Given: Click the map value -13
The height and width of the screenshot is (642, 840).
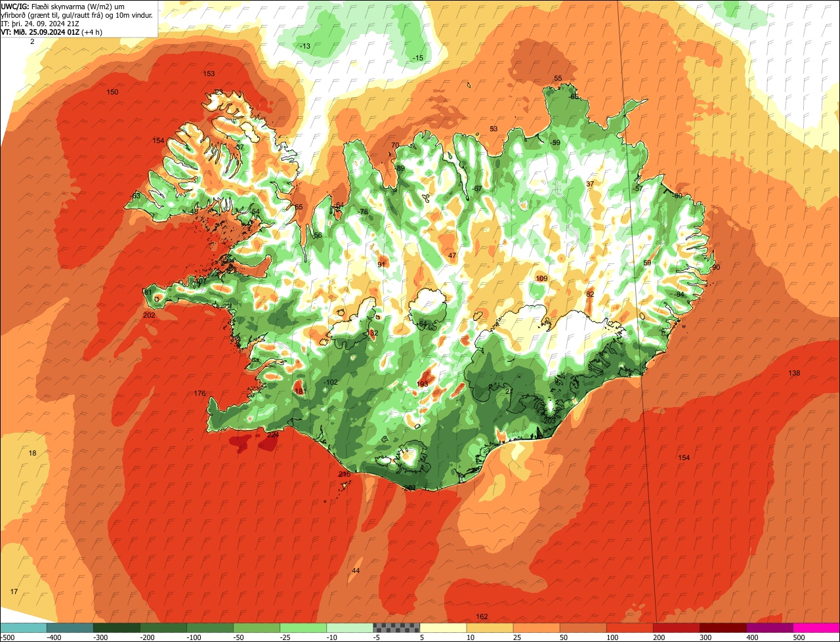Looking at the screenshot, I should 304,46.
